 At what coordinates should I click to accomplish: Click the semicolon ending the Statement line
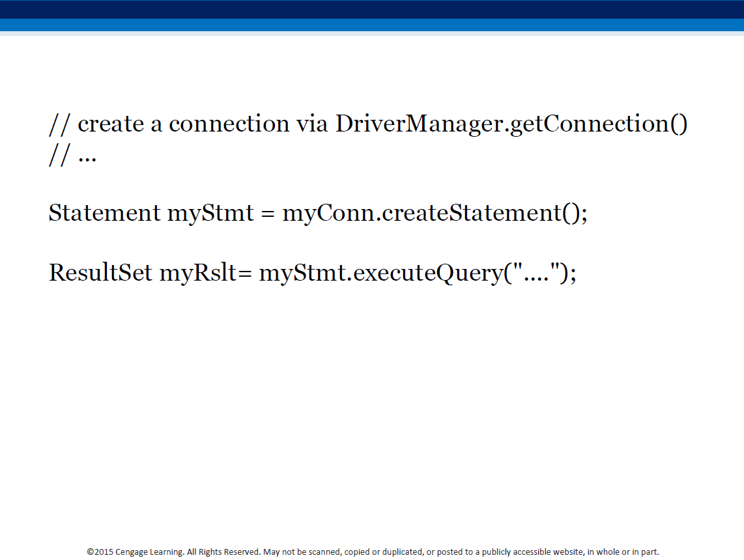pyautogui.click(x=585, y=212)
